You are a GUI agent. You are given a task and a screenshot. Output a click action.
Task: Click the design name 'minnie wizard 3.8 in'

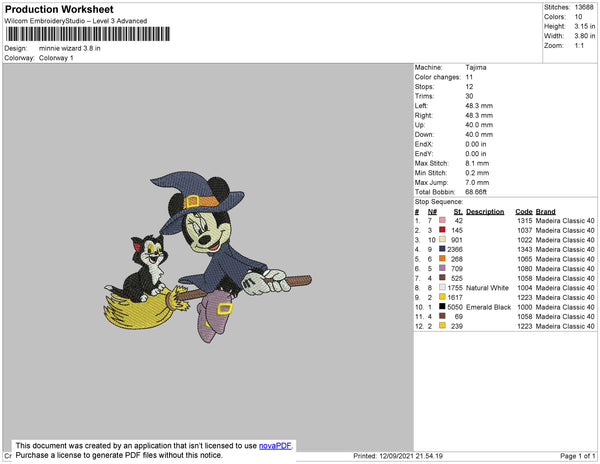pyautogui.click(x=70, y=48)
